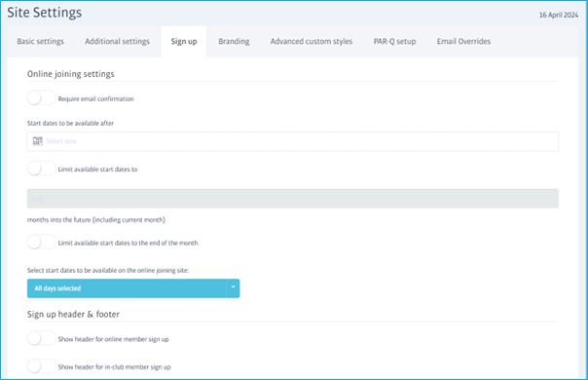This screenshot has width=588, height=380.
Task: Enable Limit available start dates to switch
Action: (x=41, y=169)
